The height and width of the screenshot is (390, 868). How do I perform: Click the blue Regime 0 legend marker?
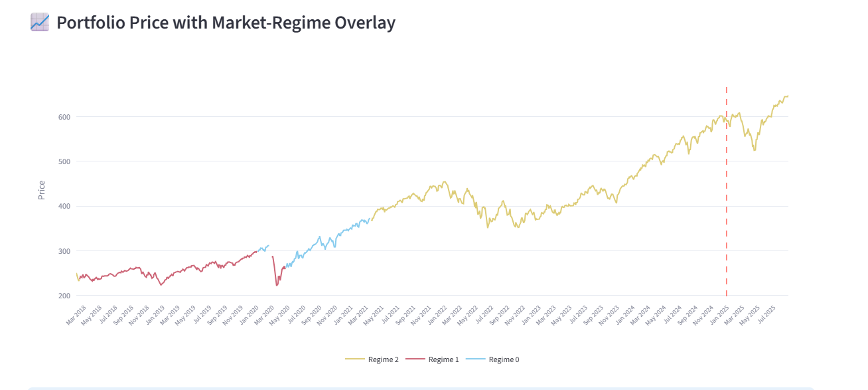[x=476, y=359]
